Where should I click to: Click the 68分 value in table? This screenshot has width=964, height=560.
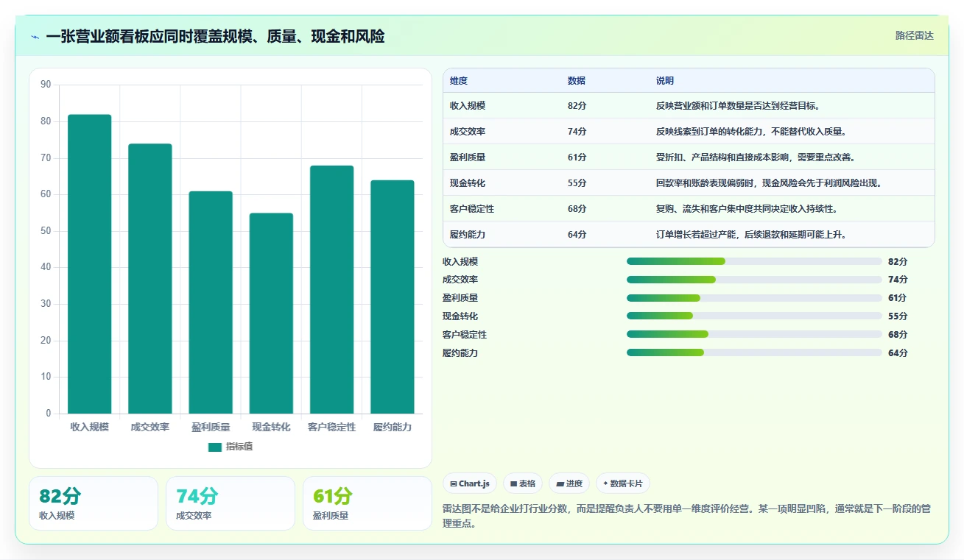[577, 209]
